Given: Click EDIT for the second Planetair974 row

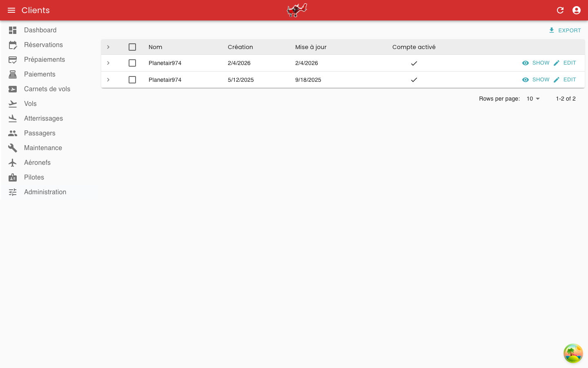Looking at the screenshot, I should [x=565, y=80].
